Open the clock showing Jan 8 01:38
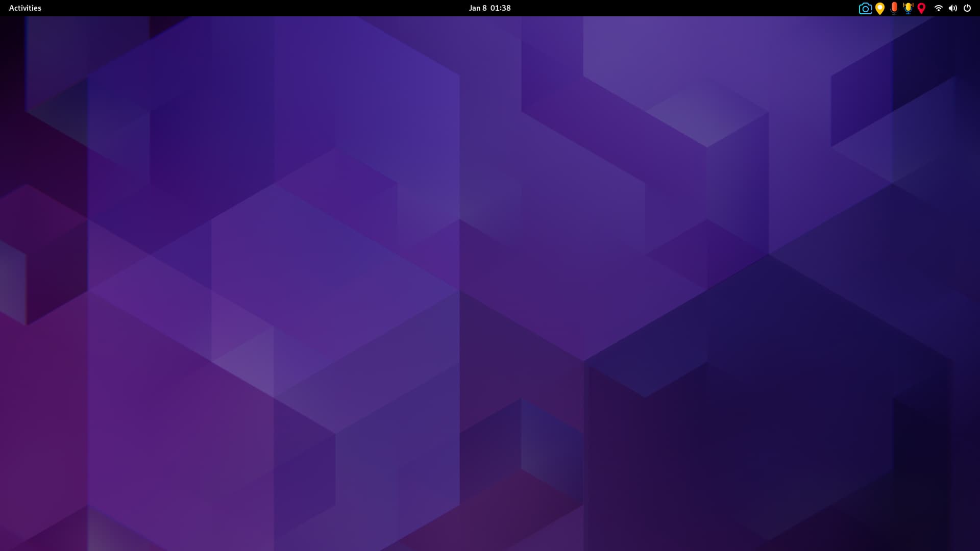Screen dimensions: 980x551 (489, 8)
